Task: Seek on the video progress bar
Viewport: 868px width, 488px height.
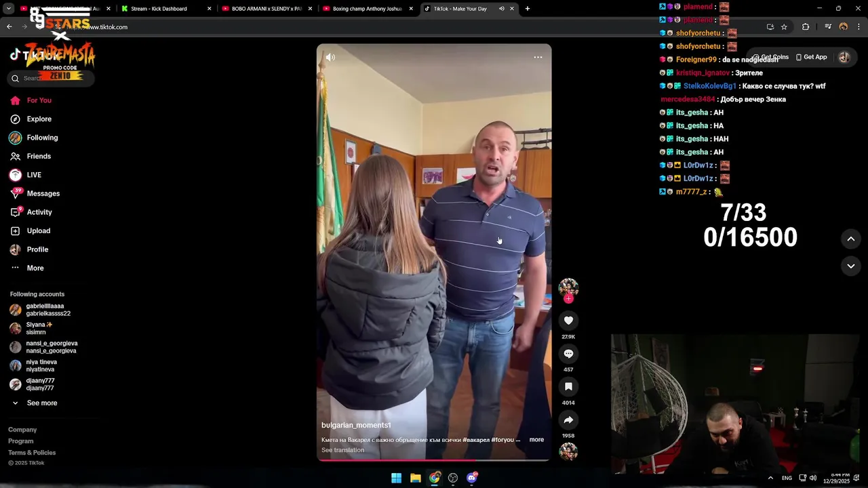Action: (x=434, y=460)
